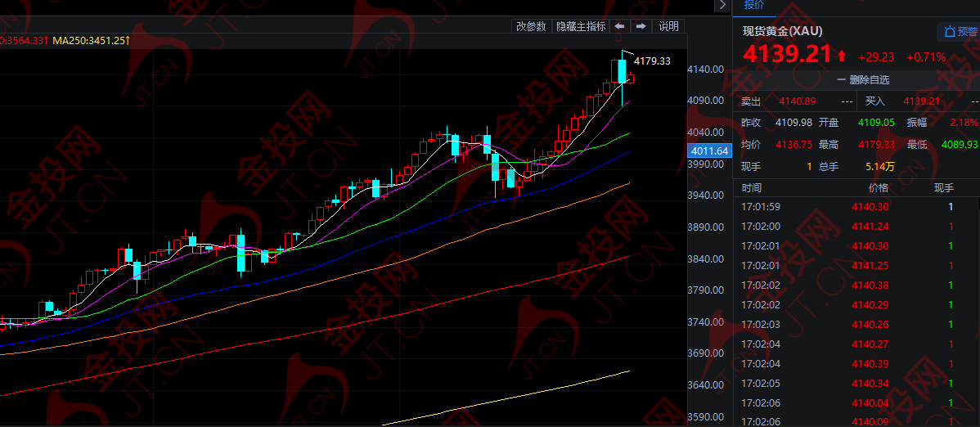This screenshot has height=427, width=980.
Task: Collapse the quote panel with the chevron arrow
Action: (x=722, y=5)
